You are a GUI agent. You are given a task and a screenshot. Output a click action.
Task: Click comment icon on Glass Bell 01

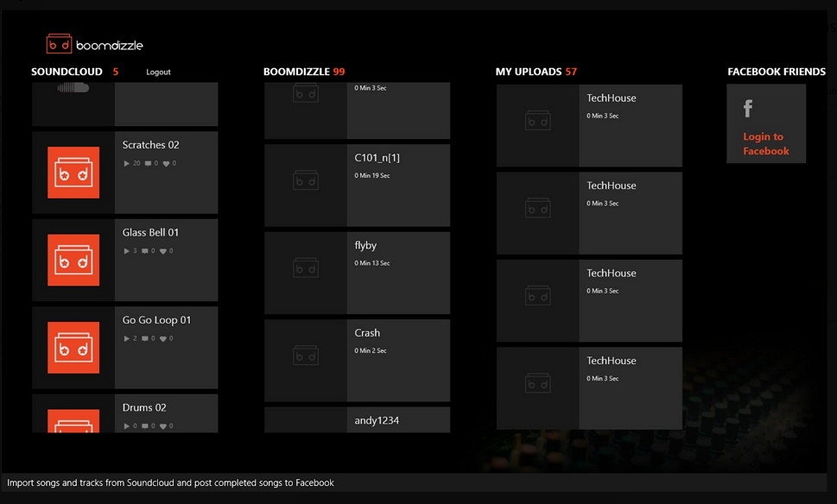(x=144, y=251)
